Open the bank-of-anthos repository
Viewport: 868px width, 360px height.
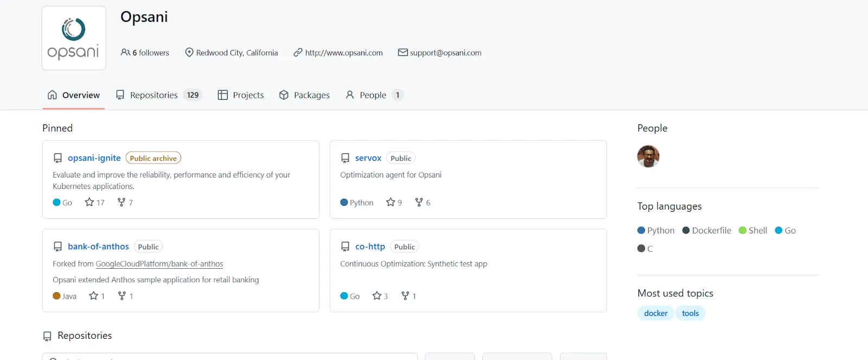pyautogui.click(x=98, y=247)
